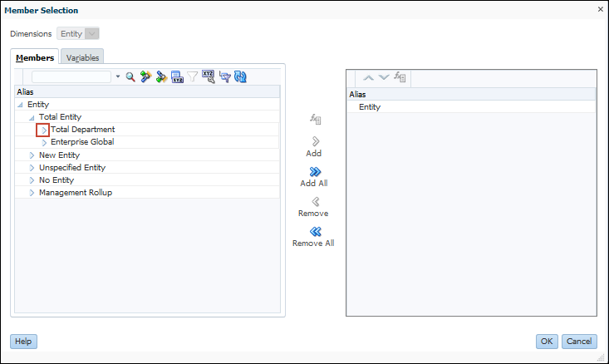
Task: Click the magnifying glass search icon
Action: coord(130,77)
